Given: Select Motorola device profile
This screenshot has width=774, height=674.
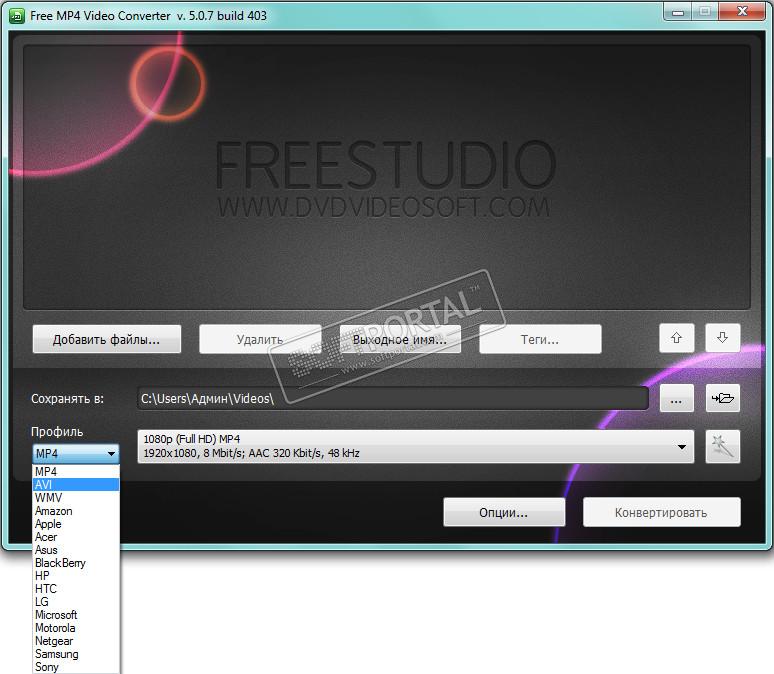Looking at the screenshot, I should point(76,628).
